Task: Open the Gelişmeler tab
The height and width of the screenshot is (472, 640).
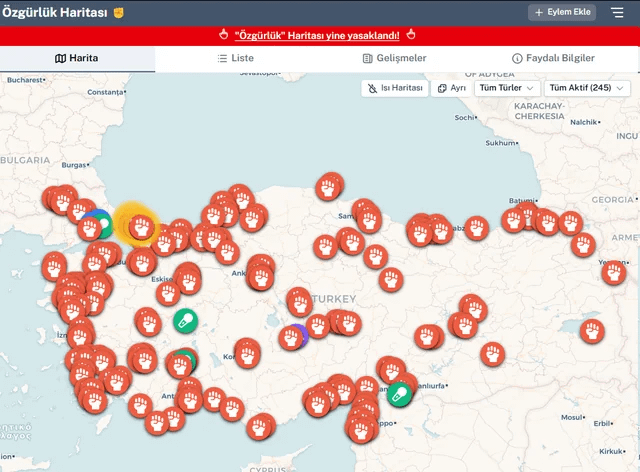Action: pyautogui.click(x=394, y=59)
